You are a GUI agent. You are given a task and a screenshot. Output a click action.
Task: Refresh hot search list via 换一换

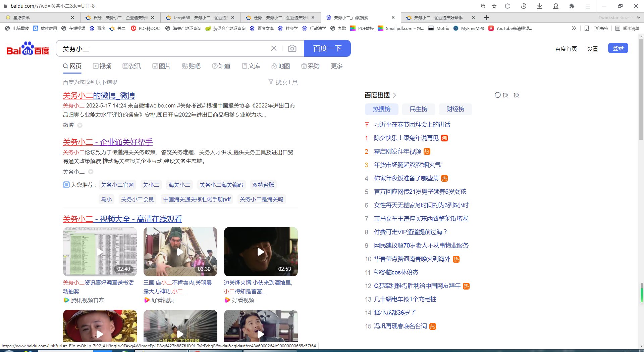[507, 95]
